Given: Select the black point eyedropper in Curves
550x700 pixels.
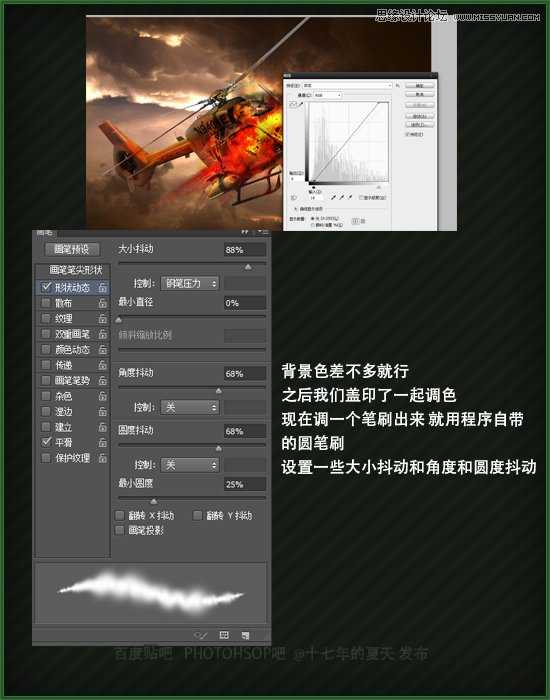Looking at the screenshot, I should pos(333,197).
